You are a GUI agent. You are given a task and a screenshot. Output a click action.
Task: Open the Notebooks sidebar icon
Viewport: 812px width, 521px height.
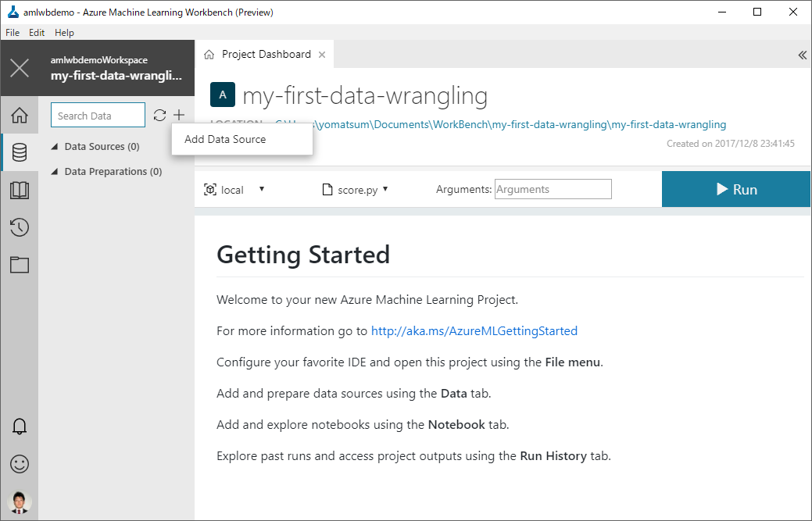pos(20,191)
